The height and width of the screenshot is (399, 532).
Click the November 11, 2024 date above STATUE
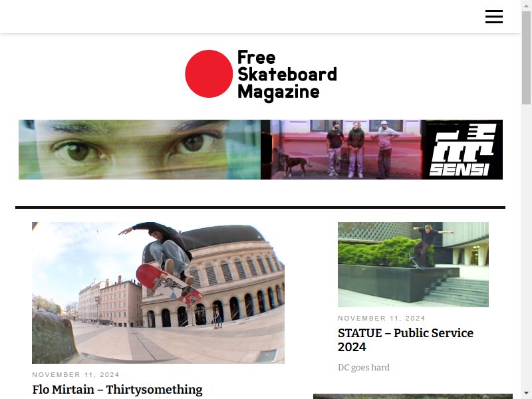click(381, 319)
